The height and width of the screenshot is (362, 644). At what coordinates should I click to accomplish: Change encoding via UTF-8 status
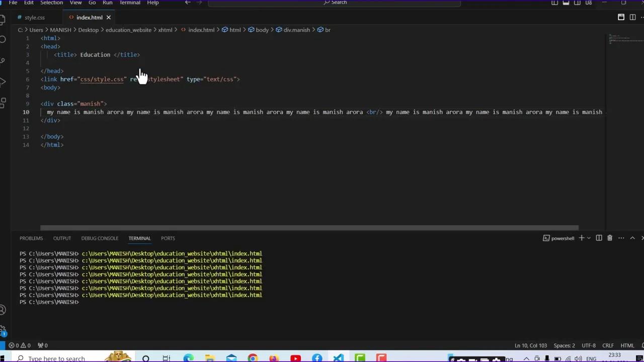point(589,345)
